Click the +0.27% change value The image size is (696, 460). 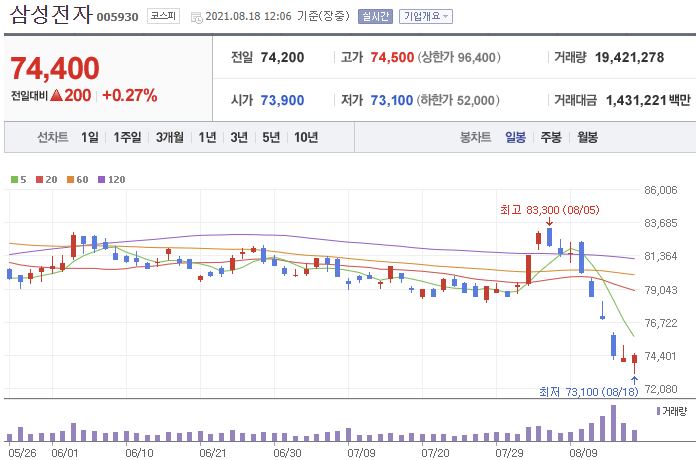130,95
